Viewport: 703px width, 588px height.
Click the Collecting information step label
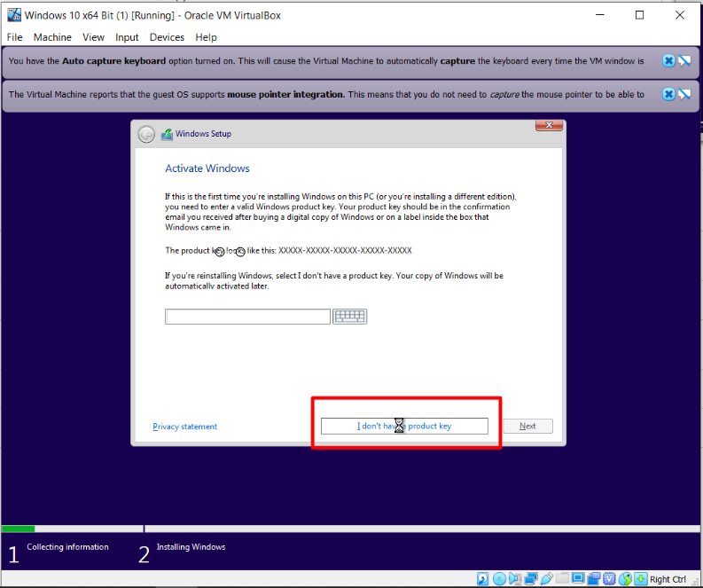coord(67,546)
